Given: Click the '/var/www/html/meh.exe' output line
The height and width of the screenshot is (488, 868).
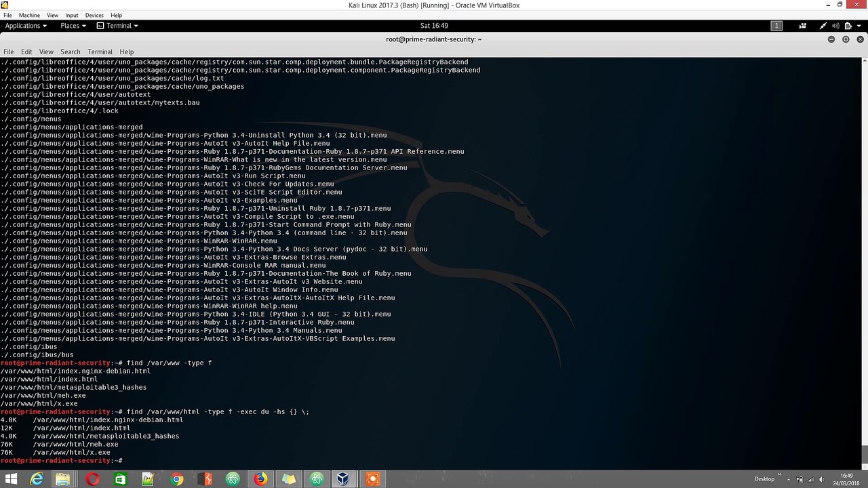Looking at the screenshot, I should 43,395.
